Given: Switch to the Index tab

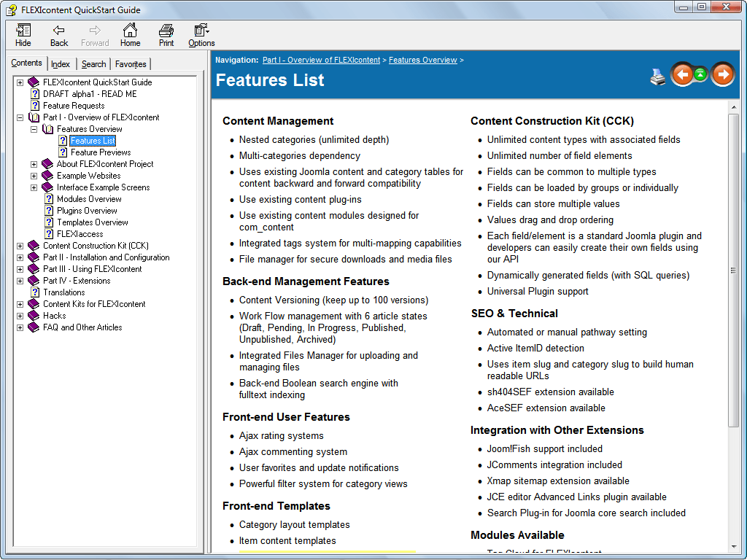Looking at the screenshot, I should coord(61,64).
